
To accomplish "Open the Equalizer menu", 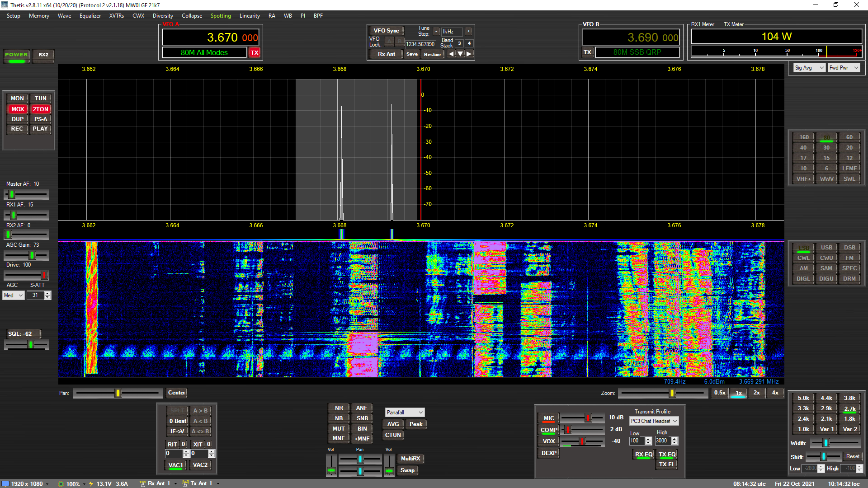I will point(90,16).
